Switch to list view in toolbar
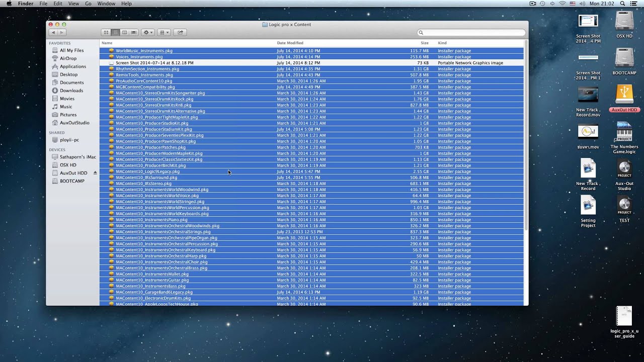644x362 pixels. coord(115,32)
